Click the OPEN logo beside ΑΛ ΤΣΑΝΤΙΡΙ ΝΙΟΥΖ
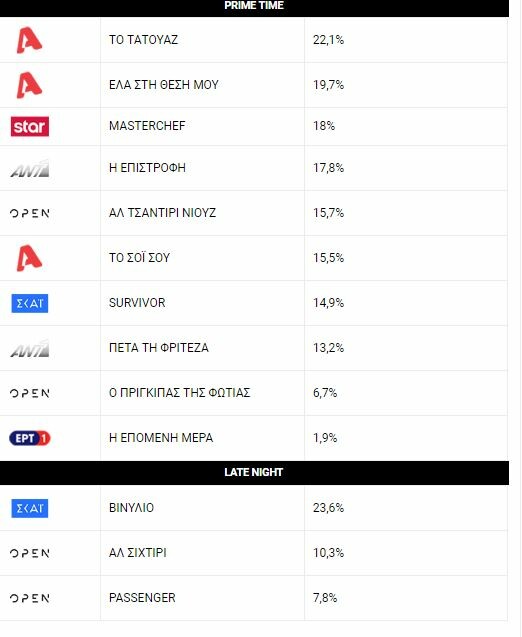This screenshot has height=637, width=522. click(30, 213)
